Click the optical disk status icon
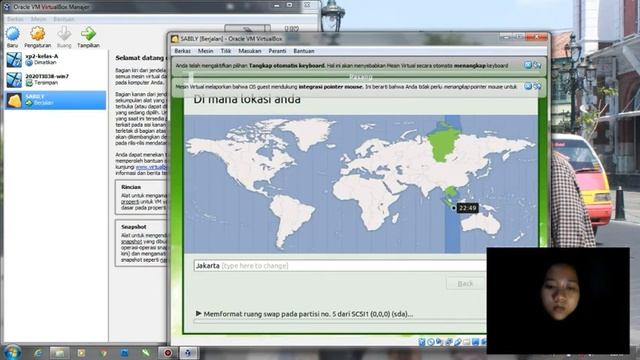The image size is (640, 360). click(x=431, y=342)
